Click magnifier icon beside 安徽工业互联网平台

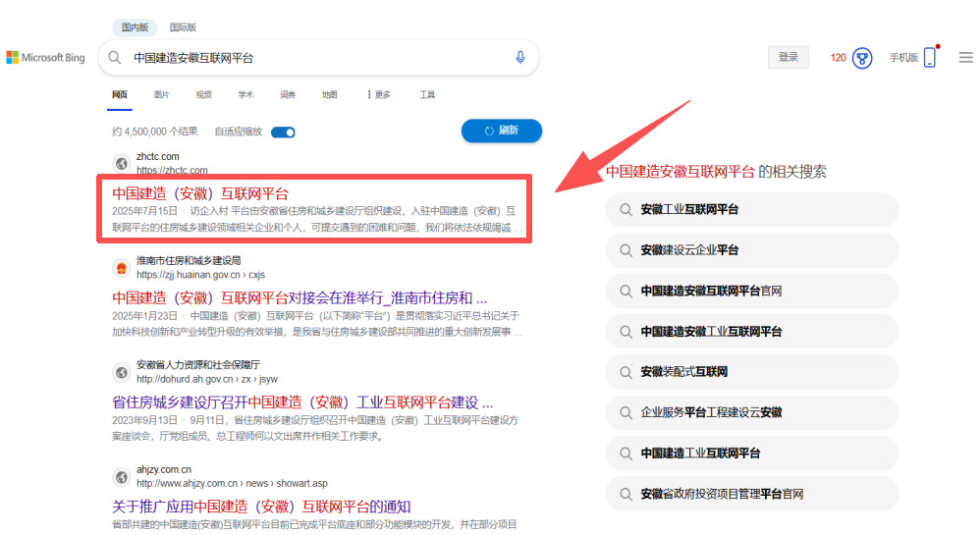624,210
